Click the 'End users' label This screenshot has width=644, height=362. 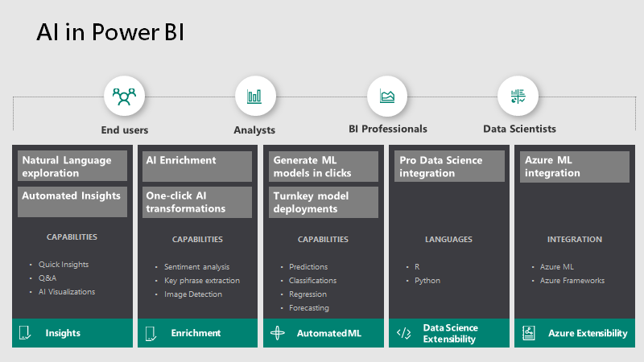tap(125, 130)
